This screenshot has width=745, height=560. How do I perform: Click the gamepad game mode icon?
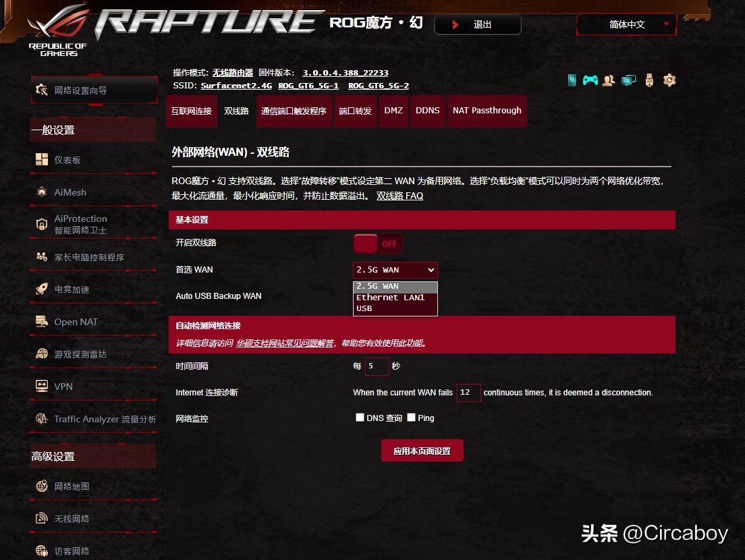(x=590, y=80)
